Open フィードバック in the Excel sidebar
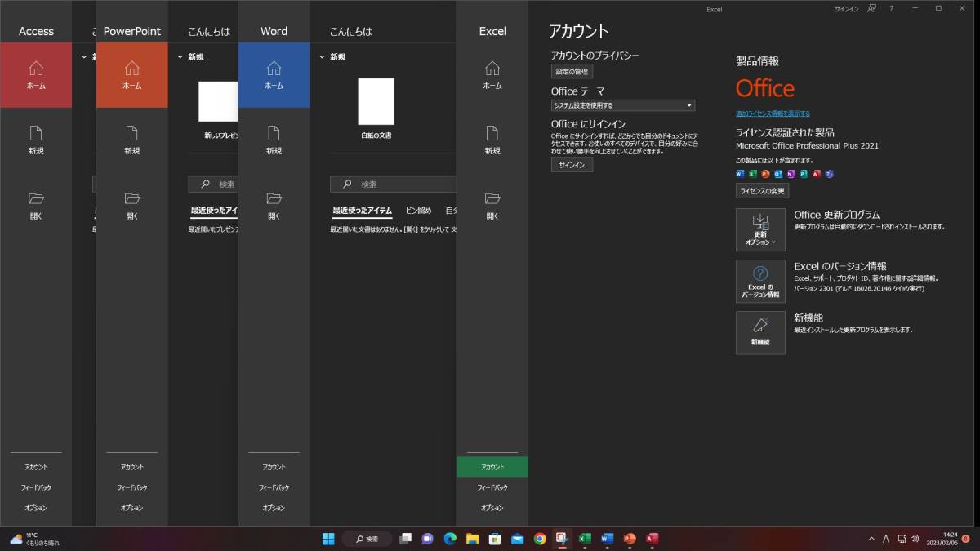 pyautogui.click(x=492, y=487)
